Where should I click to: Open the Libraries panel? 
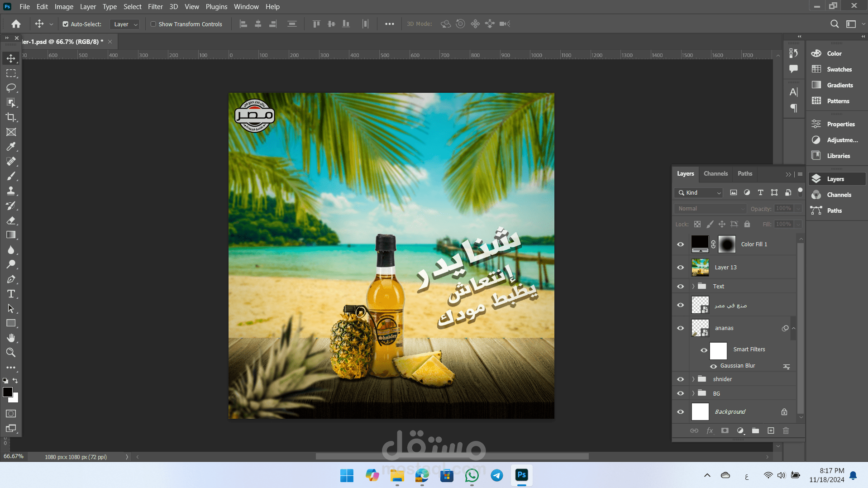[837, 156]
